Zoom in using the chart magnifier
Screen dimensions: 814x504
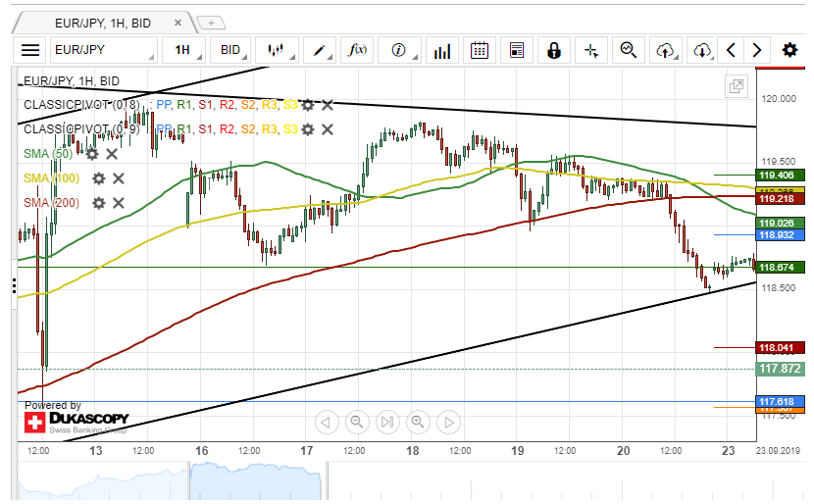point(418,423)
